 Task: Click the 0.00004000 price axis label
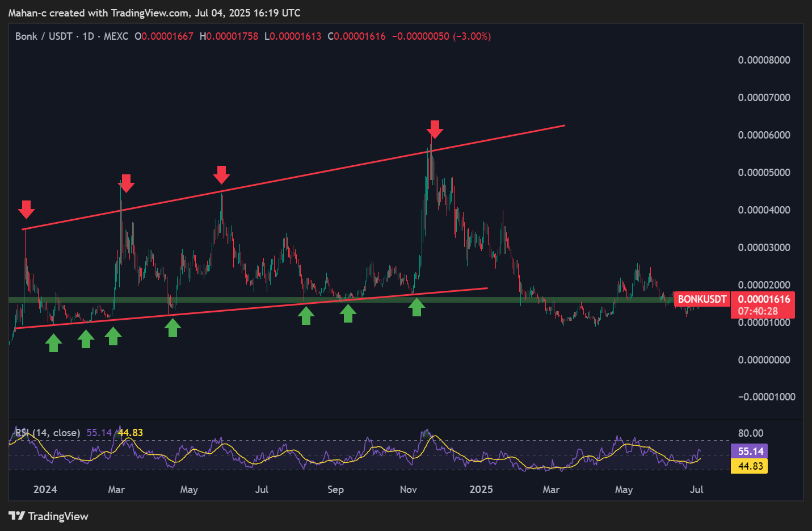[764, 210]
